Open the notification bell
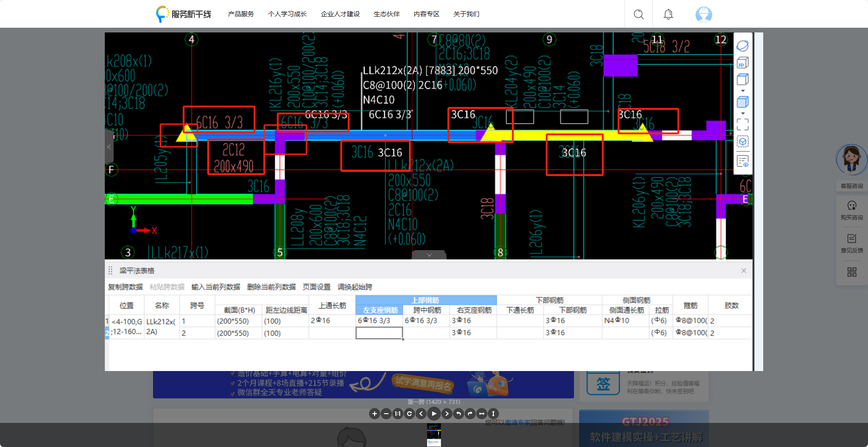 pos(668,14)
